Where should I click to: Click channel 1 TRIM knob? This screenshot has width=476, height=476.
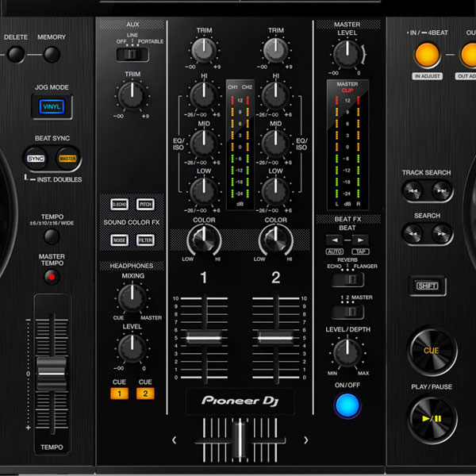[204, 51]
